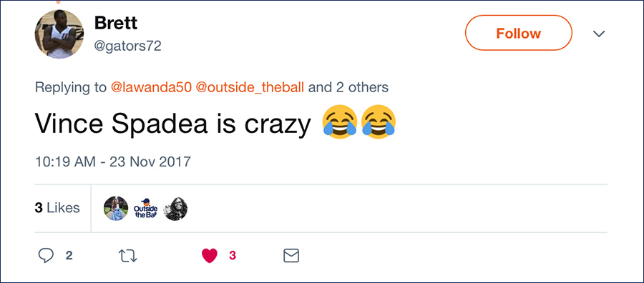This screenshot has width=644, height=283.
Task: Click the like count number 3
Action: coord(233,256)
